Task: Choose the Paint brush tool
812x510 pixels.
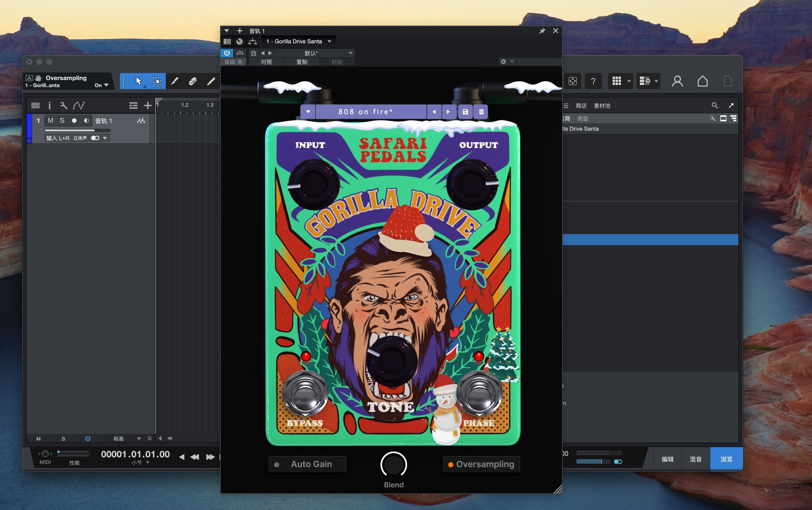Action: 211,81
